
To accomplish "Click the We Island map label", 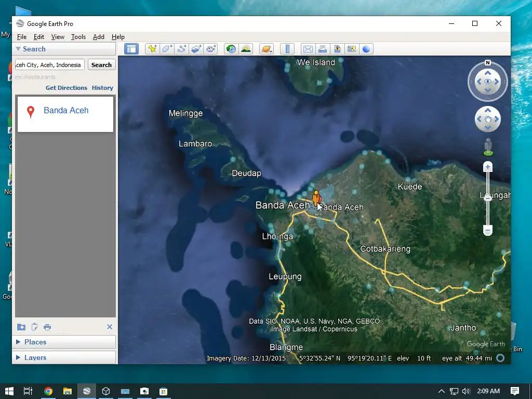I will coord(316,62).
